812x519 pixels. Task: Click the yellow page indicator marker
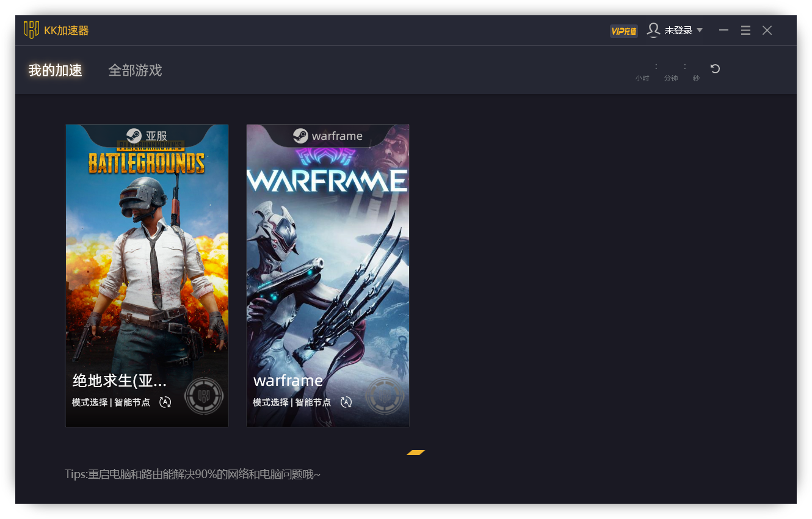416,452
